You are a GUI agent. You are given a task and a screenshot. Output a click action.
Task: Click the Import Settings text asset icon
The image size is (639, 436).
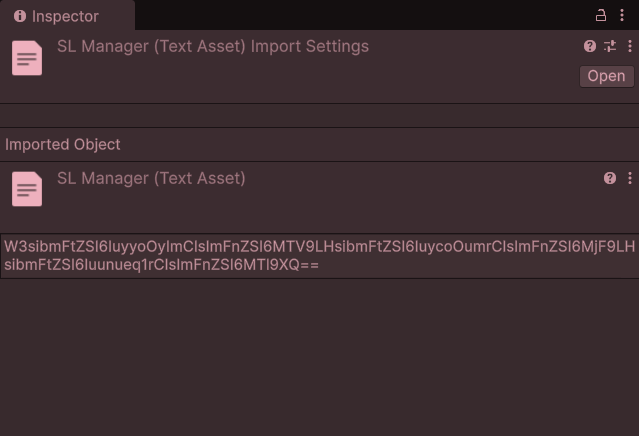click(x=27, y=58)
